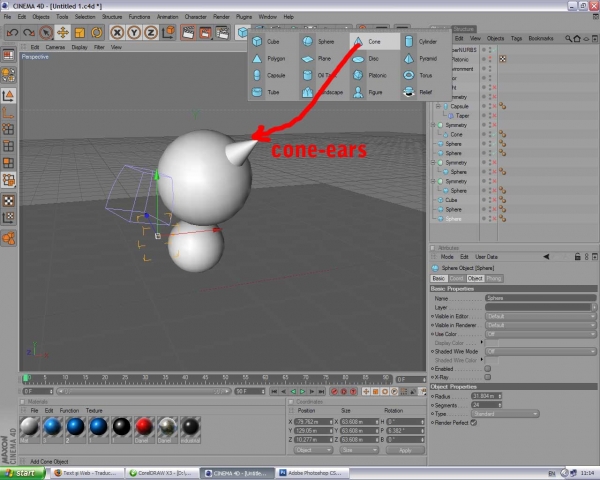Select the Live Selection tool

[x=46, y=33]
